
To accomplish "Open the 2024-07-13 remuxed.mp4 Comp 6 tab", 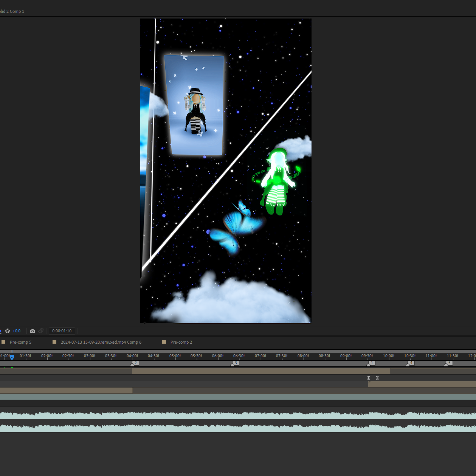I will [x=101, y=342].
